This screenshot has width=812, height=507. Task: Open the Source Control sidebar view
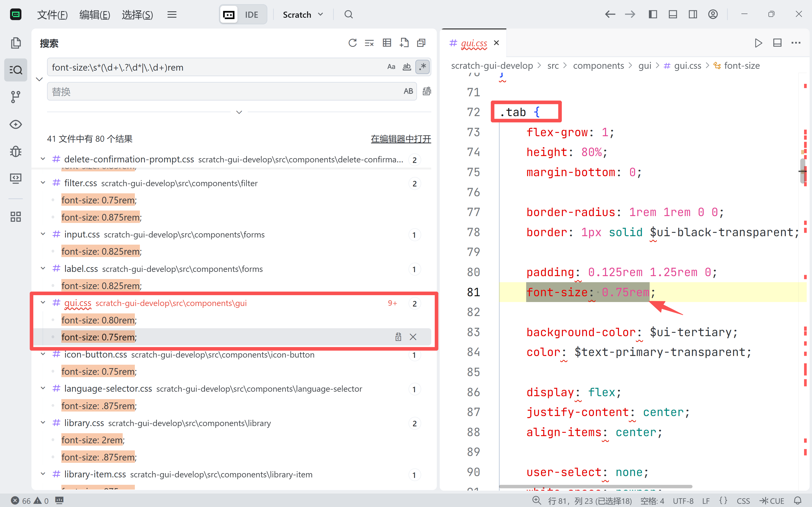[15, 97]
